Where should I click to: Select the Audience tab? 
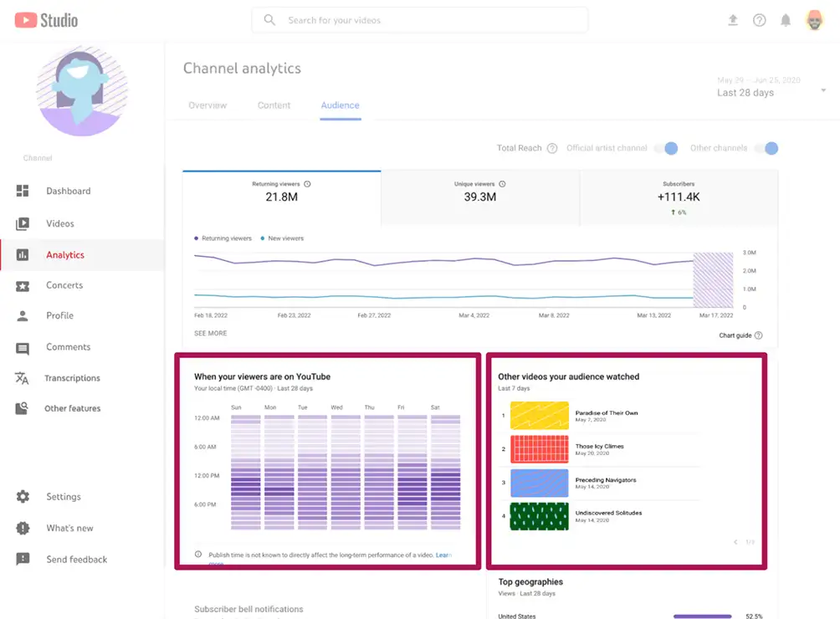(x=341, y=105)
